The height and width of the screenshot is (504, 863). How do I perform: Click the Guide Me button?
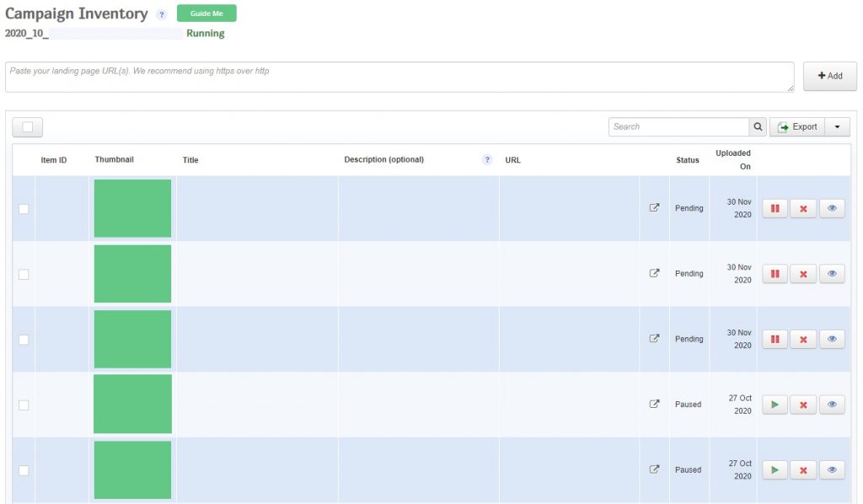coord(206,13)
